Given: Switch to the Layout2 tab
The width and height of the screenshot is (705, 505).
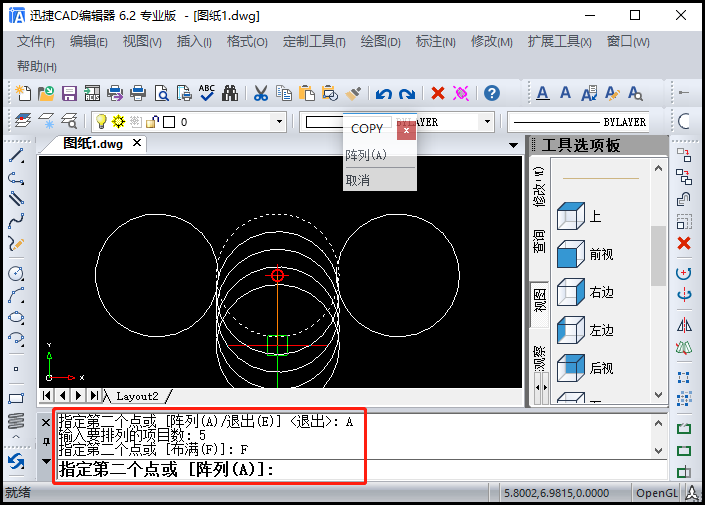Looking at the screenshot, I should [137, 396].
